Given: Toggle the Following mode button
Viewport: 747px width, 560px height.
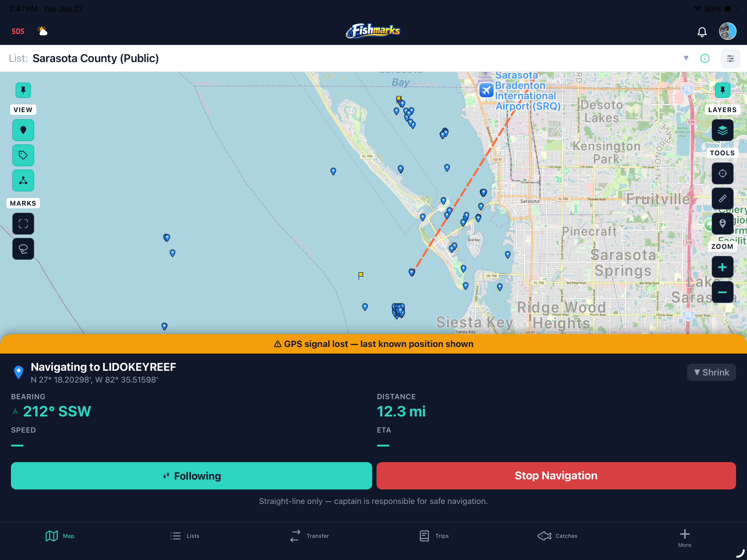Looking at the screenshot, I should (191, 476).
